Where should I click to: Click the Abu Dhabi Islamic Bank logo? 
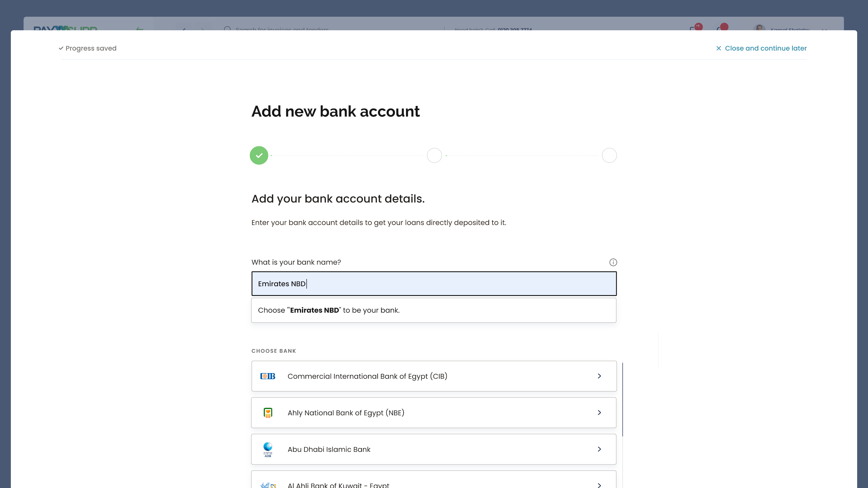pyautogui.click(x=268, y=449)
